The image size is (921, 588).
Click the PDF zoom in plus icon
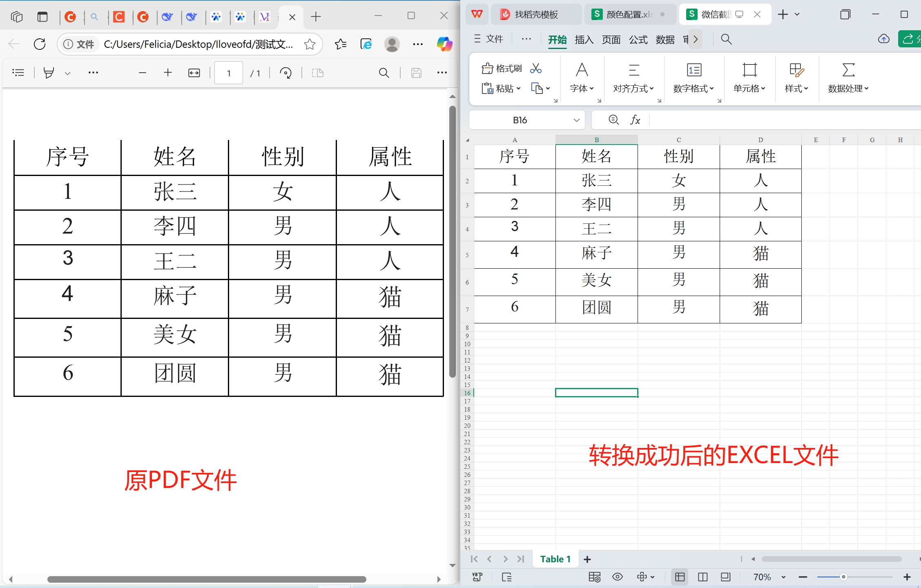click(168, 73)
